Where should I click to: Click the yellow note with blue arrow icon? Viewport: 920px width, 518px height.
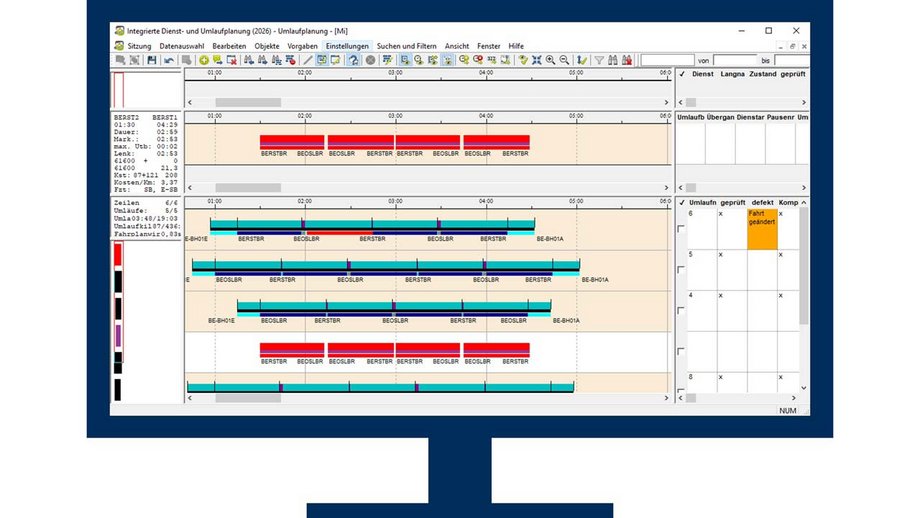[218, 60]
